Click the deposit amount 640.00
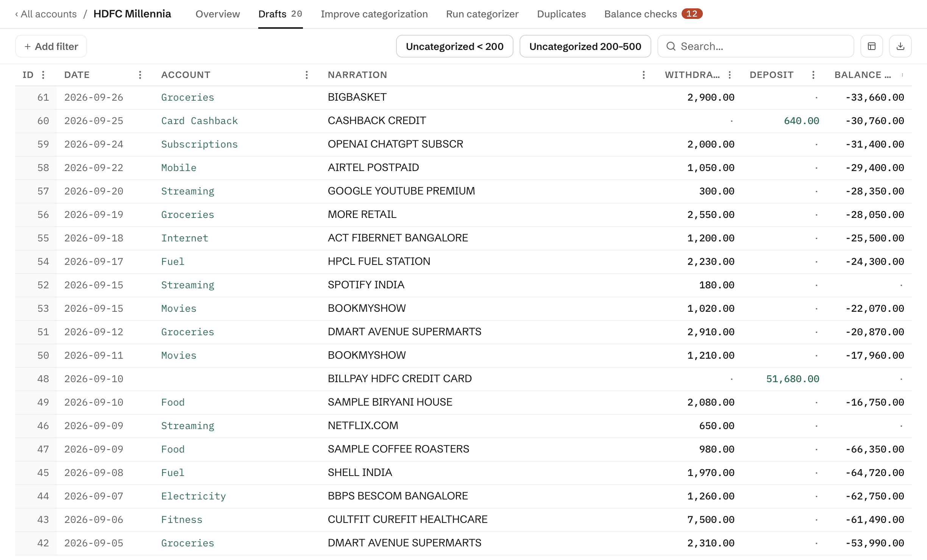The image size is (927, 560). [801, 121]
